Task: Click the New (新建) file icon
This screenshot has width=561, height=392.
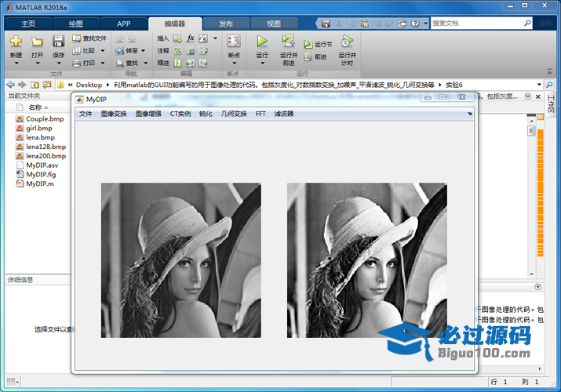Action: [x=16, y=42]
